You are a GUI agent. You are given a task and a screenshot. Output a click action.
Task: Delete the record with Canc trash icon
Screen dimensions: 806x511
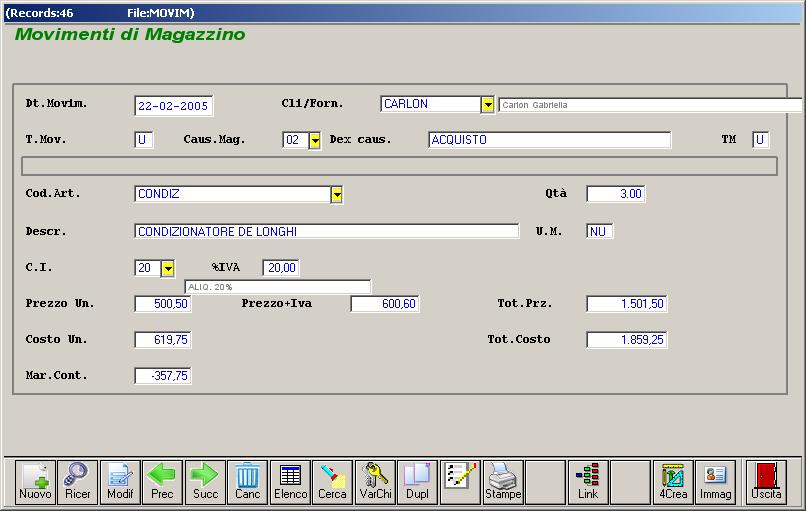(248, 482)
